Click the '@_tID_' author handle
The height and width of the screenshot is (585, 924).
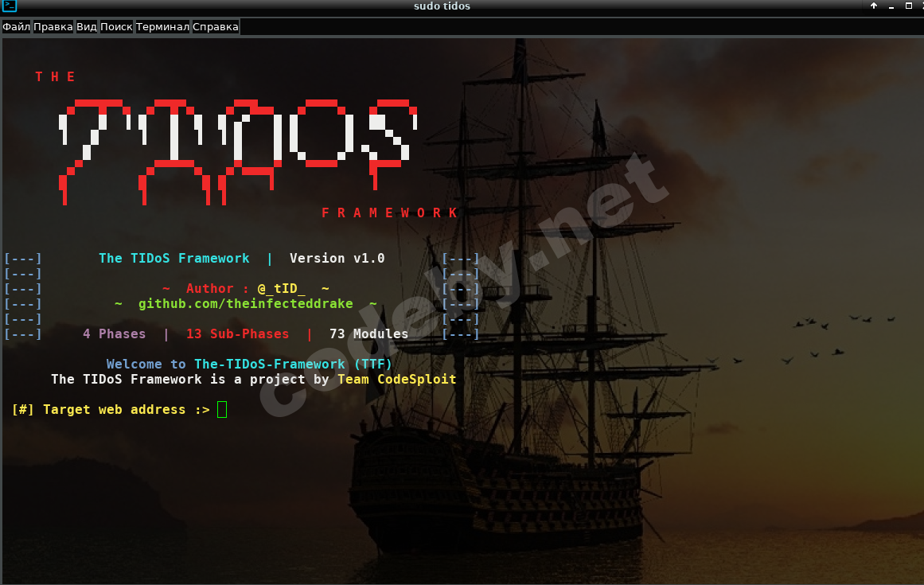tap(282, 289)
